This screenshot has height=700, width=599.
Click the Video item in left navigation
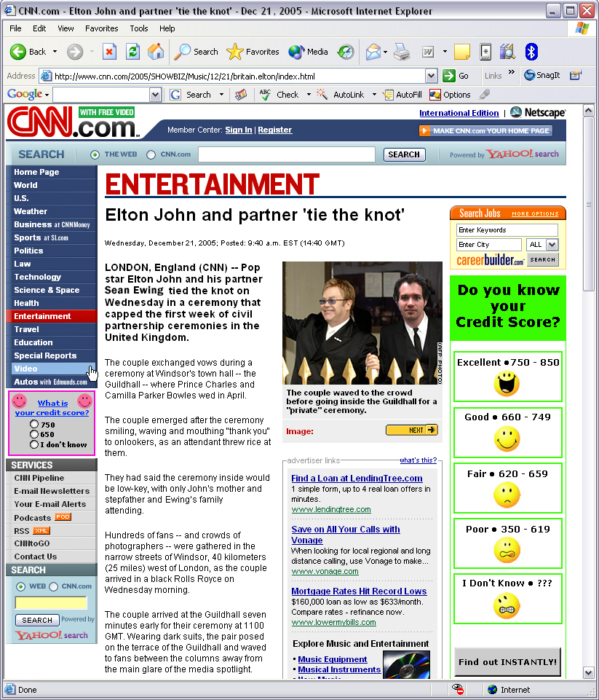click(52, 369)
